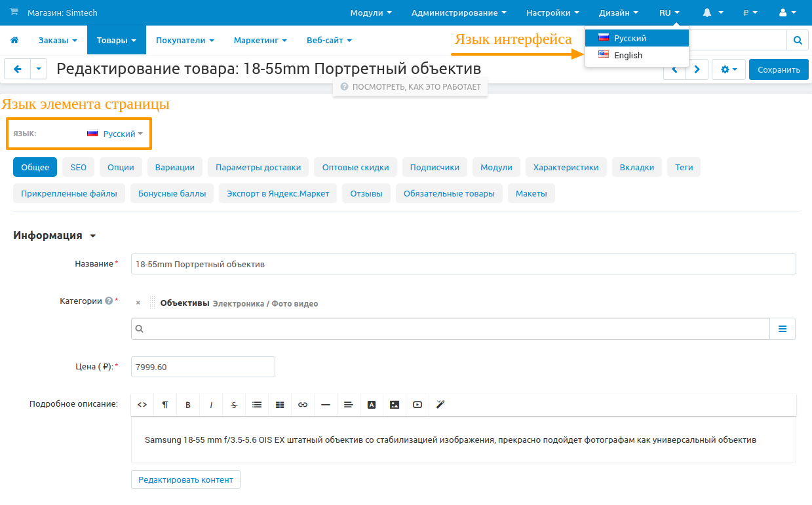Click the search magnifier button
Image resolution: width=812 pixels, height=505 pixels.
click(798, 41)
